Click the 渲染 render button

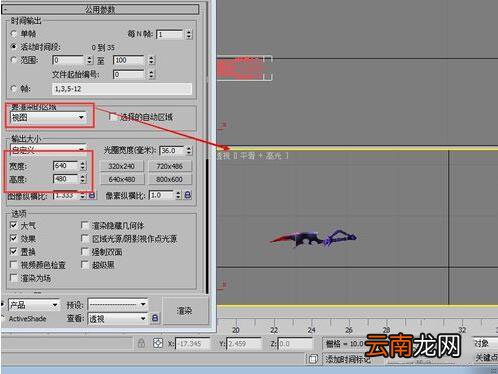185,311
